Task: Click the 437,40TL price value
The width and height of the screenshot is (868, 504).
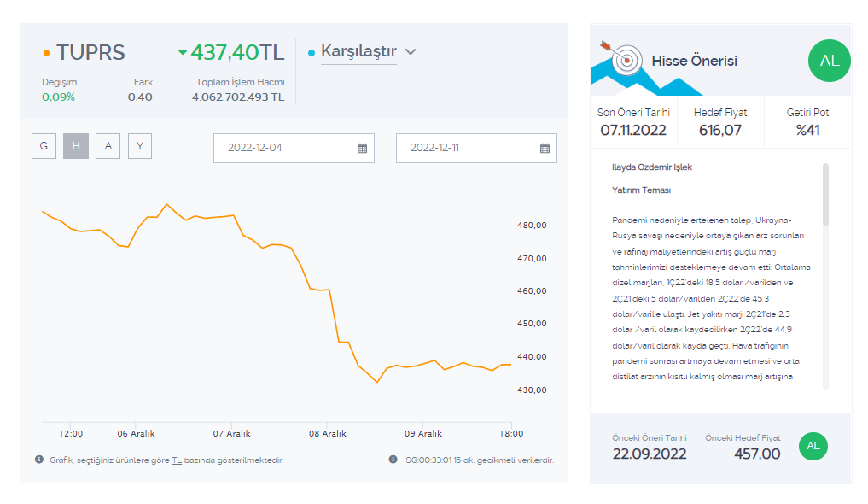Action: point(237,53)
